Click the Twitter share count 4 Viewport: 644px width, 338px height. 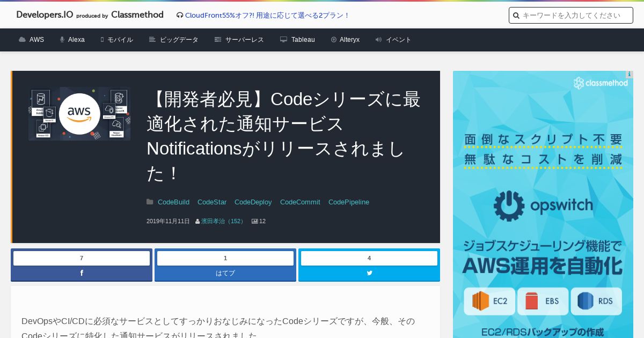tap(369, 258)
